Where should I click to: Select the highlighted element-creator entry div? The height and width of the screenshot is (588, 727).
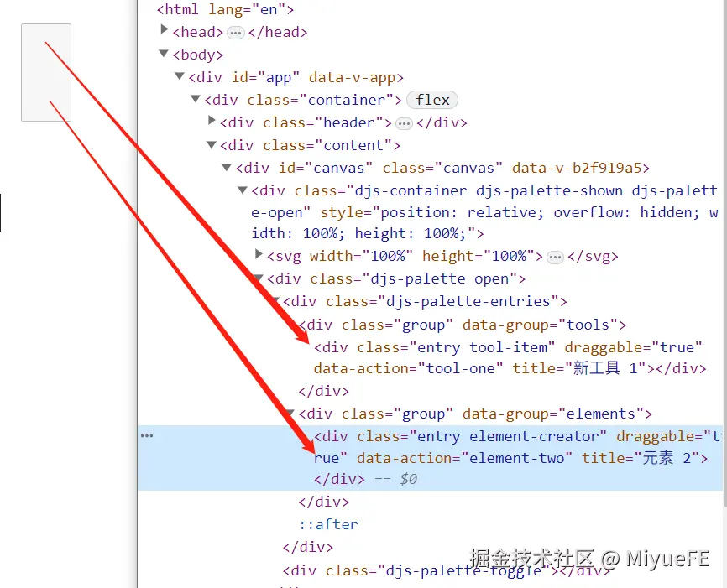[516, 457]
